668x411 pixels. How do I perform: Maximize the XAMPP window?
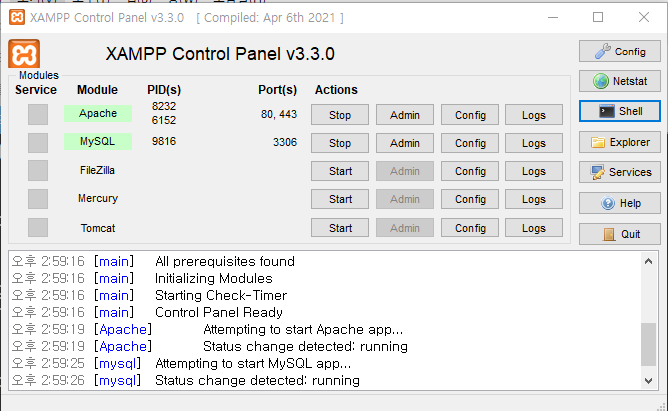click(598, 17)
